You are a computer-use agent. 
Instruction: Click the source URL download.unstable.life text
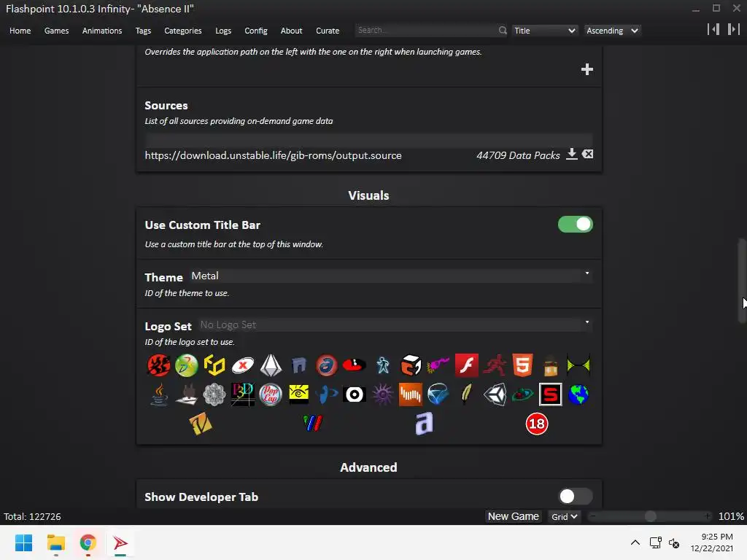(273, 156)
